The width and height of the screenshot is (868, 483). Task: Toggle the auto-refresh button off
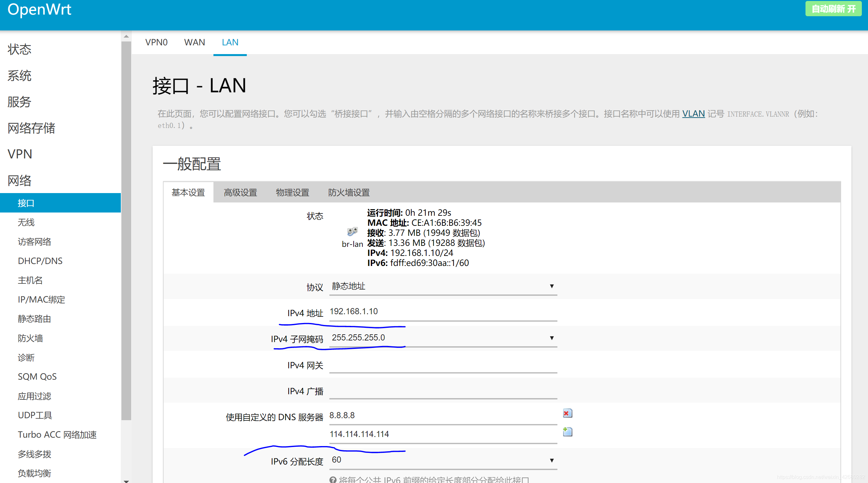pyautogui.click(x=833, y=9)
